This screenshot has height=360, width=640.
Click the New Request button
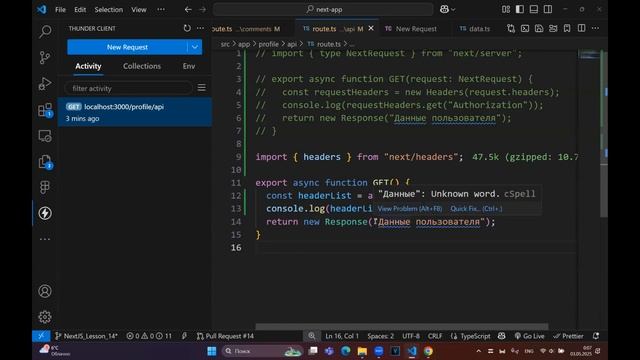pos(127,47)
